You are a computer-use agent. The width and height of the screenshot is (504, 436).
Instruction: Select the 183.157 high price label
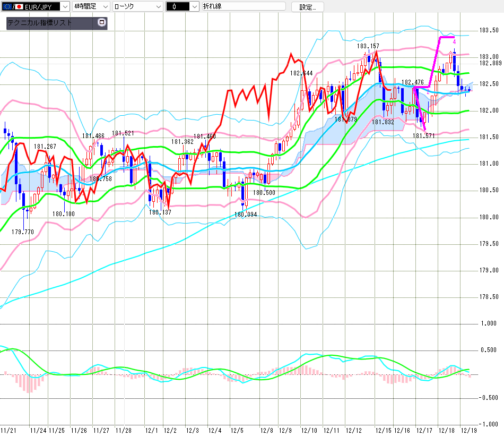point(368,46)
